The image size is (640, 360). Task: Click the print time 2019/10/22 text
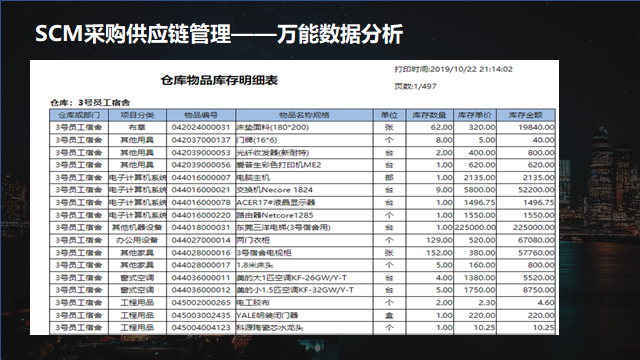(453, 69)
